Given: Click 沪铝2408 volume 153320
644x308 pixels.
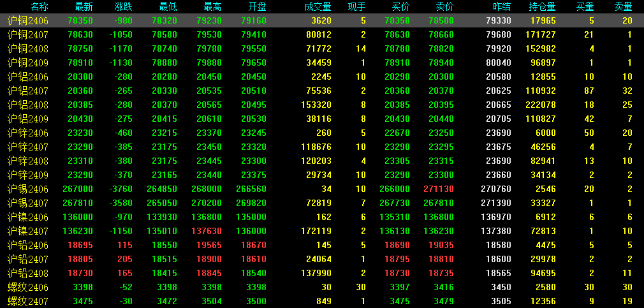Looking at the screenshot, I should (316, 105).
